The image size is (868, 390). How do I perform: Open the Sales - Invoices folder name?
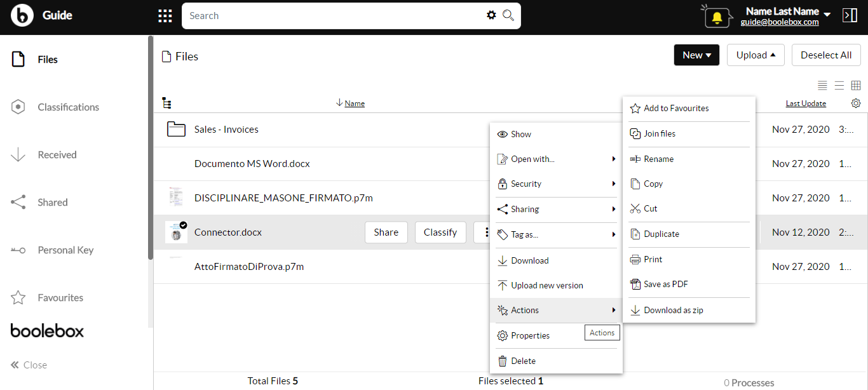click(x=226, y=129)
